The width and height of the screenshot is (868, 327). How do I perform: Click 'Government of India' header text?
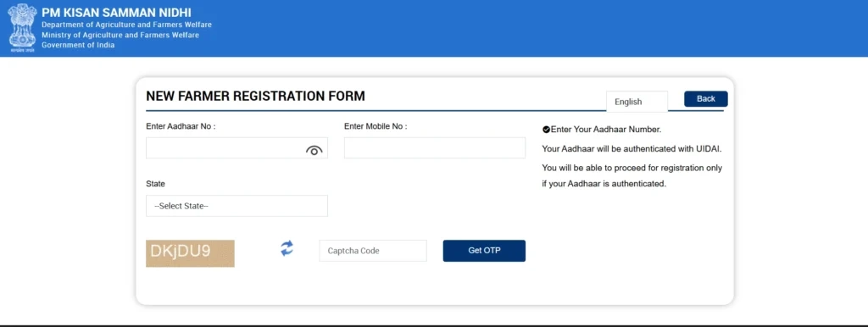(78, 46)
